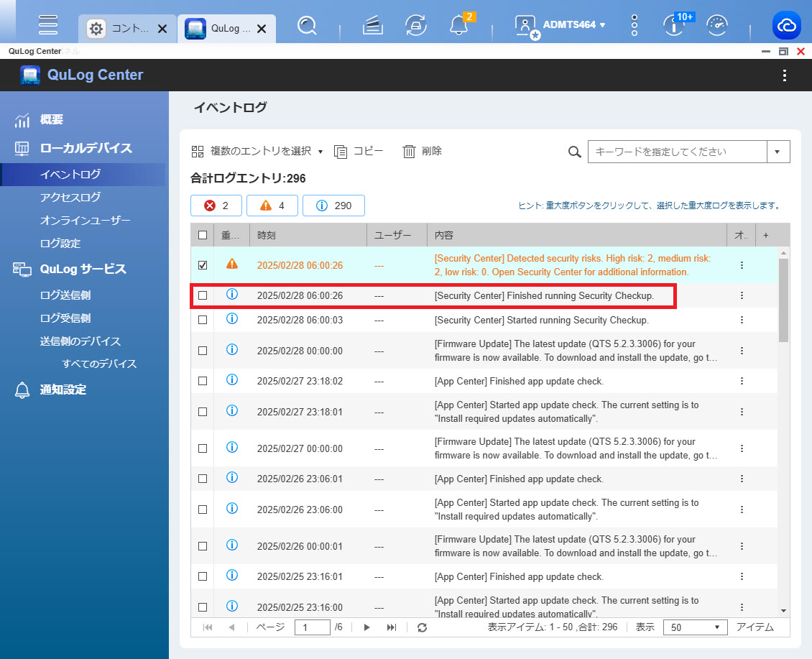Check the 2025/02/26 23:06:01 App Center row
This screenshot has height=659, width=812.
[x=203, y=479]
